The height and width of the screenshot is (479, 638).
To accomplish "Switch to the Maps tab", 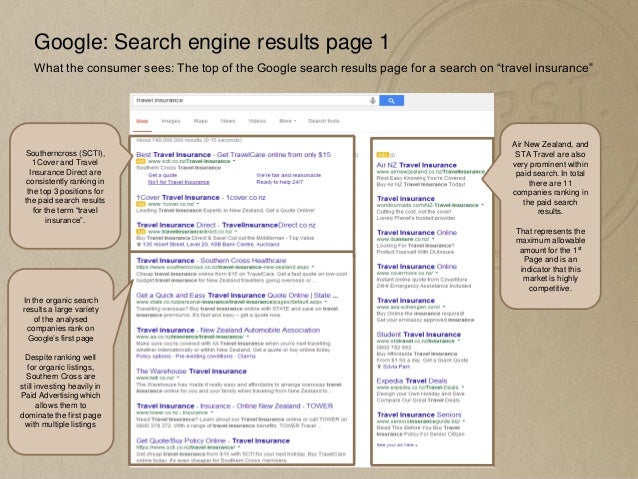I will (200, 121).
